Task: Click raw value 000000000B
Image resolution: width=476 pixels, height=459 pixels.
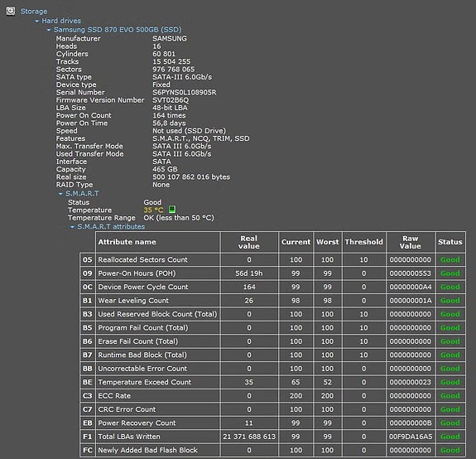Action: [411, 423]
